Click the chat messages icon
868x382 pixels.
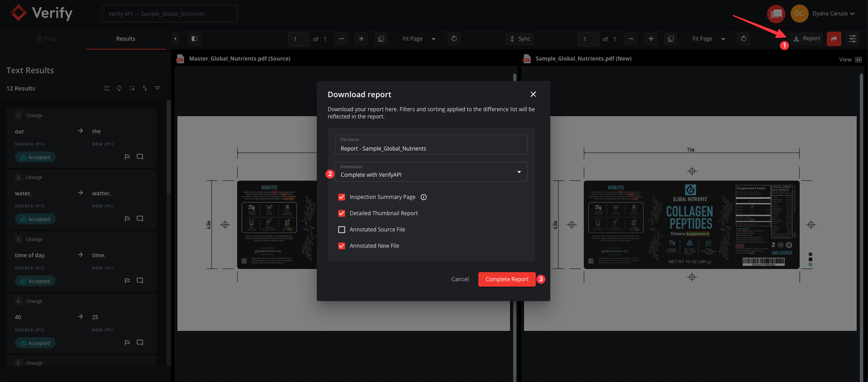[x=776, y=14]
